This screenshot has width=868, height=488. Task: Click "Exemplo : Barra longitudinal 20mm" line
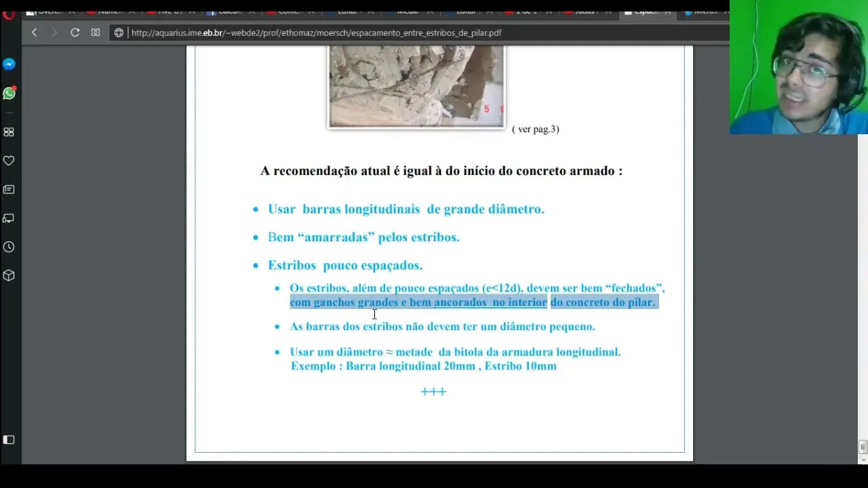coord(424,366)
